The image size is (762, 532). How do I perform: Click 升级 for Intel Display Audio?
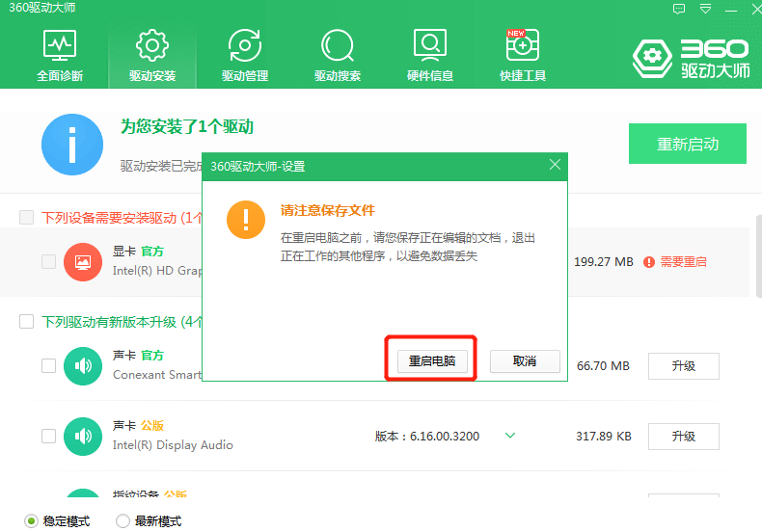click(x=683, y=437)
